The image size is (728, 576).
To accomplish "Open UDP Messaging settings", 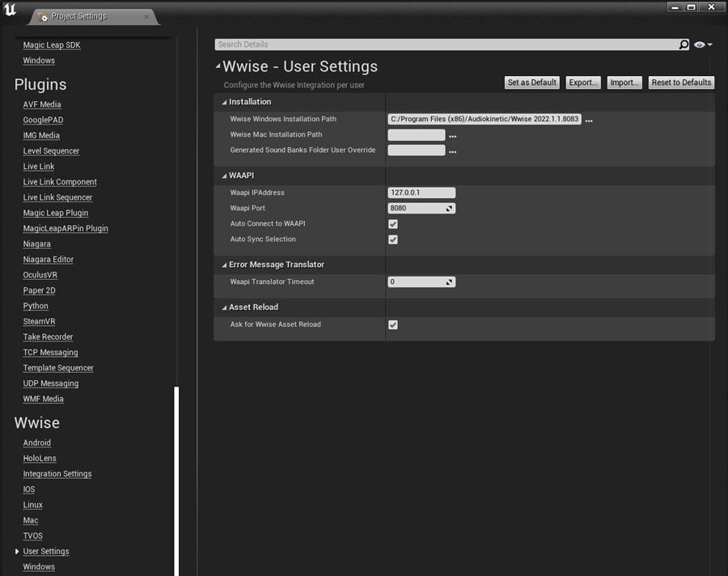I will click(51, 383).
